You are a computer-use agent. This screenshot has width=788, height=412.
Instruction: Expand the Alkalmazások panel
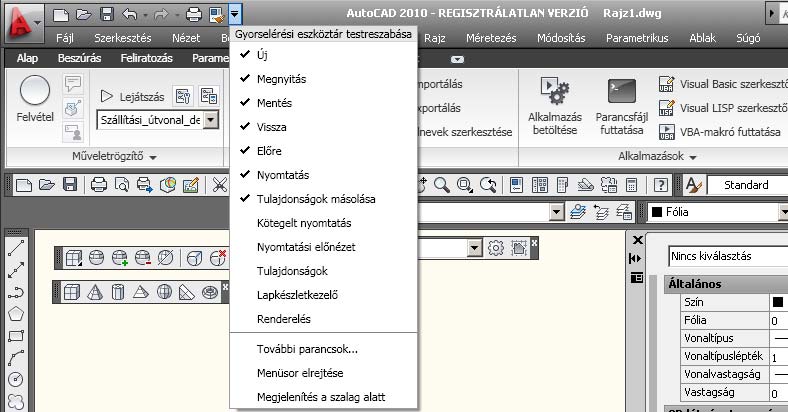coord(657,156)
